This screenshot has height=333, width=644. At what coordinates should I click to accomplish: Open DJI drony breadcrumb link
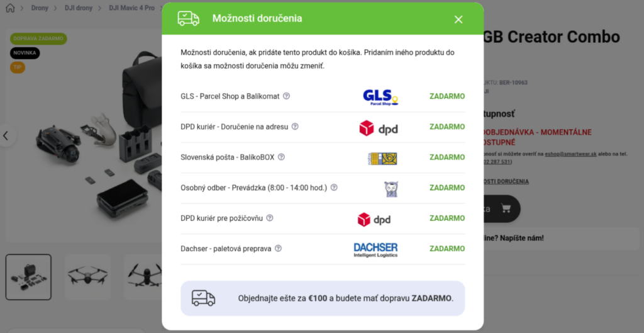click(79, 8)
